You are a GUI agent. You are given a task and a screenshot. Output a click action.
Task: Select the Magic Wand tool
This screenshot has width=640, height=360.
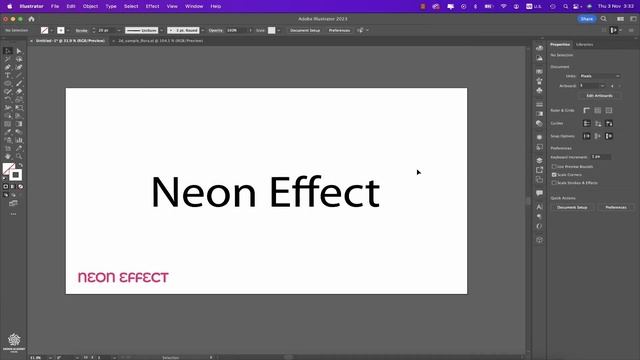(x=7, y=59)
